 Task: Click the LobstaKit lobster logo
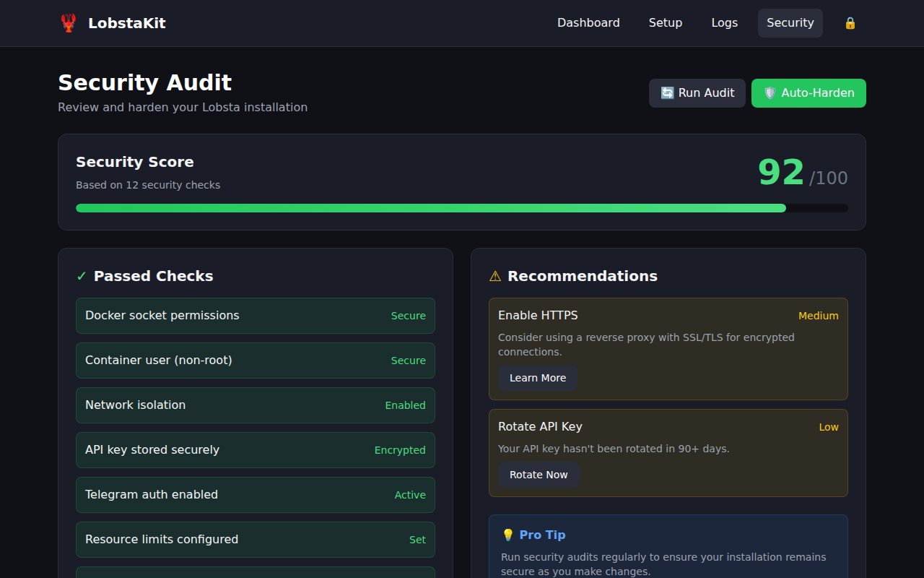pos(69,22)
